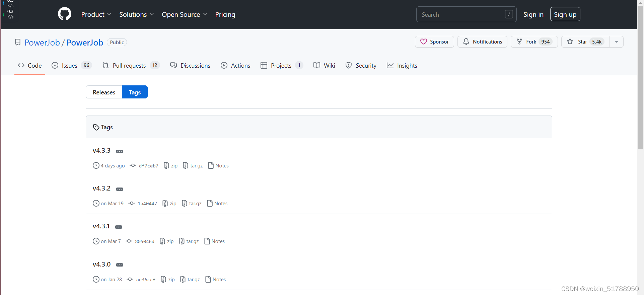644x295 pixels.
Task: Open the Wiki tab
Action: coord(324,66)
